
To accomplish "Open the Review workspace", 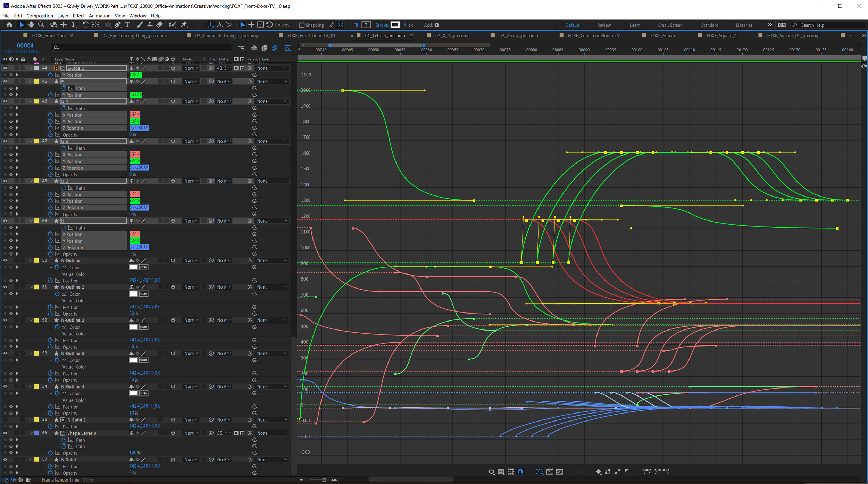I will click(x=604, y=25).
